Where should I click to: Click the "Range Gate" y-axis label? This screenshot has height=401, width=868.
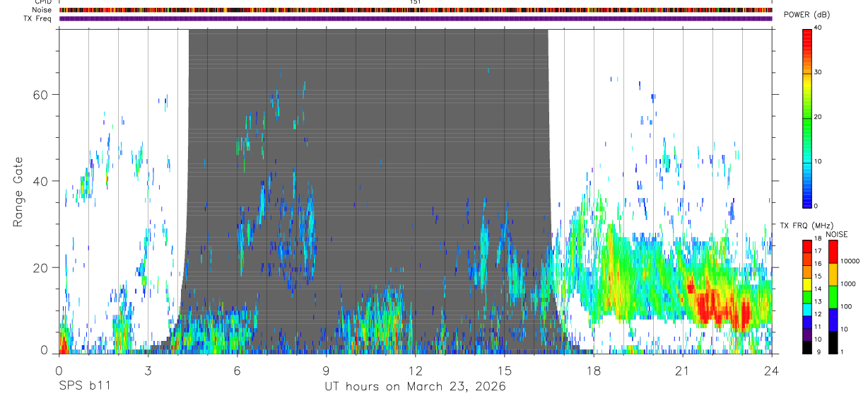[x=17, y=192]
